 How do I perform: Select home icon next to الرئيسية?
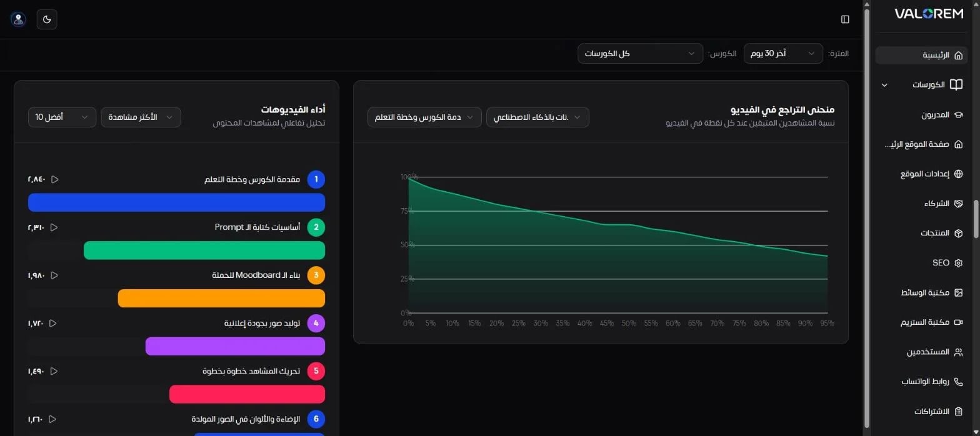959,55
